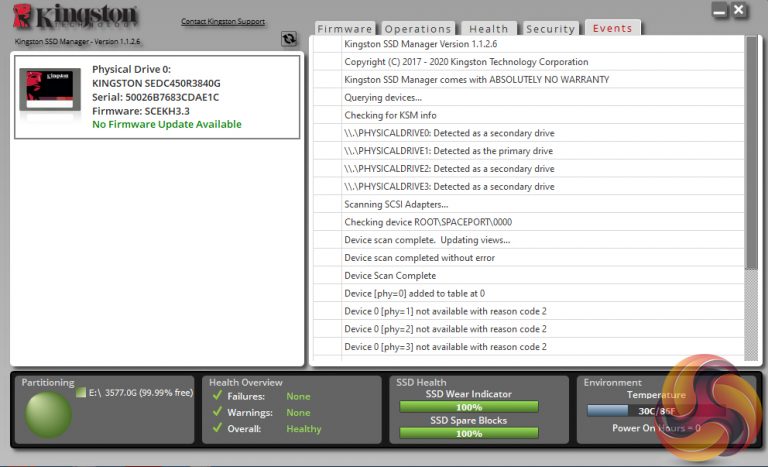
Task: Open the Contact Kingston Support link
Action: 223,22
